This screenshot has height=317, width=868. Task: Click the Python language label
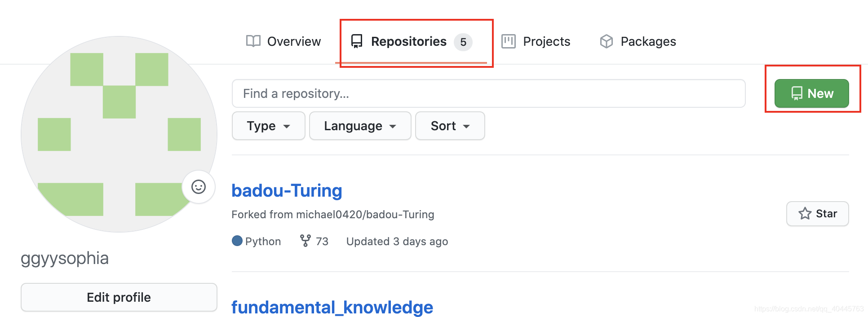click(x=263, y=242)
